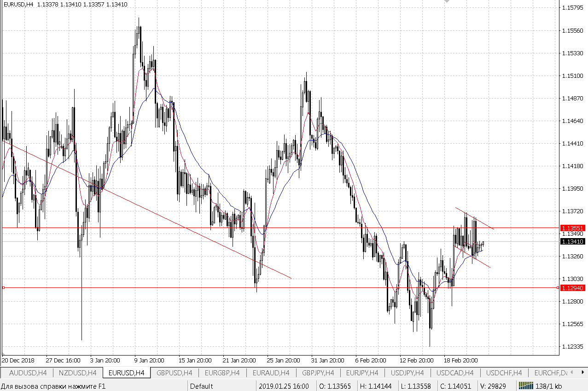Click the F1 help hint in status bar
This screenshot has height=391, width=588.
point(53,386)
